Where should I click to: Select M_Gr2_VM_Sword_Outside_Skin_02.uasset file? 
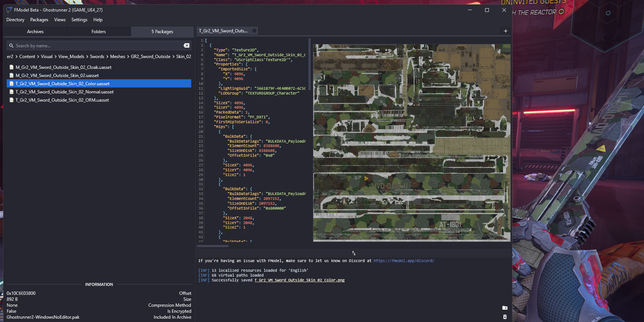click(99, 76)
